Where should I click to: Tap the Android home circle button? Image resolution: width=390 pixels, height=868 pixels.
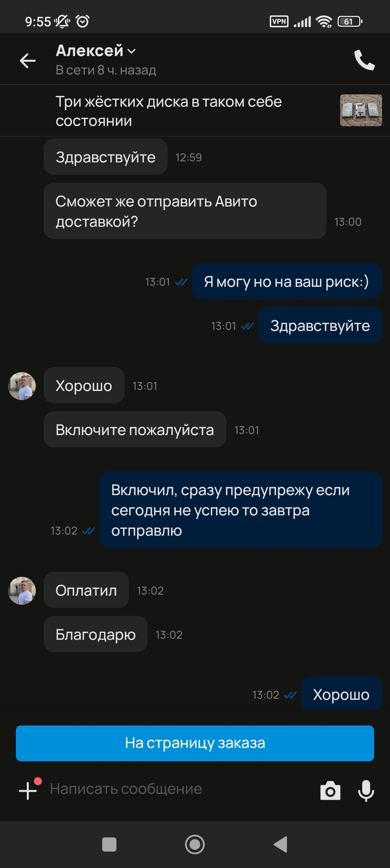click(x=194, y=844)
